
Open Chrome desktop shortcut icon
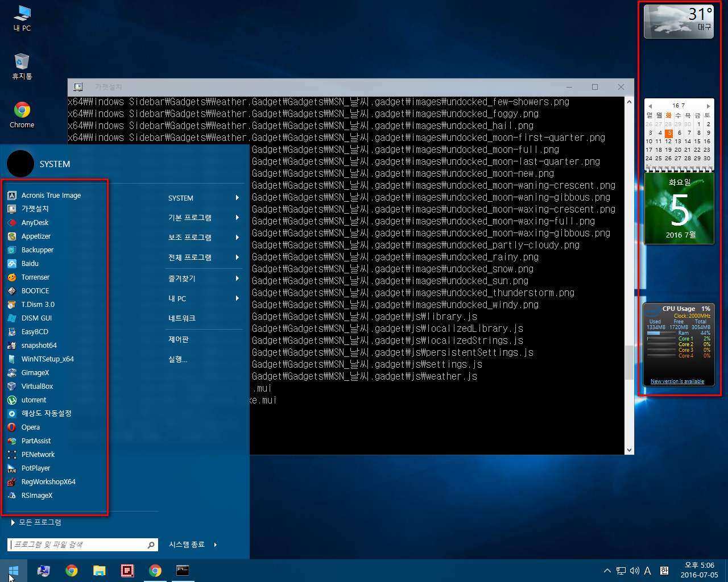[x=22, y=114]
